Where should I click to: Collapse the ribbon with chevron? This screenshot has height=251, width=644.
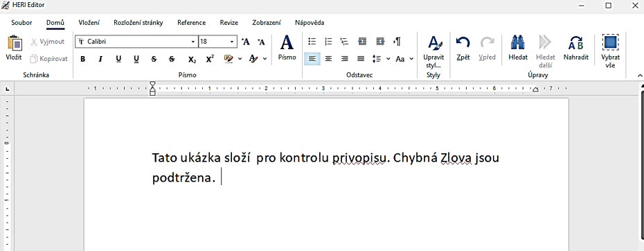pyautogui.click(x=639, y=76)
